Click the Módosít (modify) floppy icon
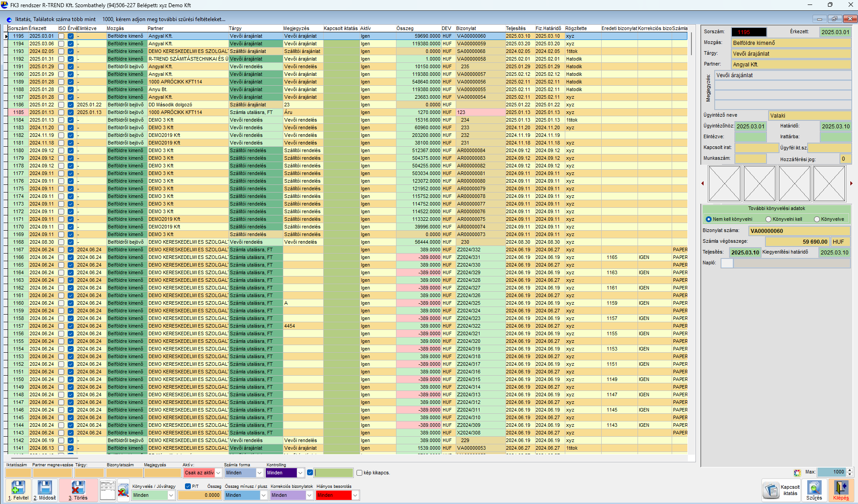Viewport: 858px width, 504px height. tap(45, 488)
